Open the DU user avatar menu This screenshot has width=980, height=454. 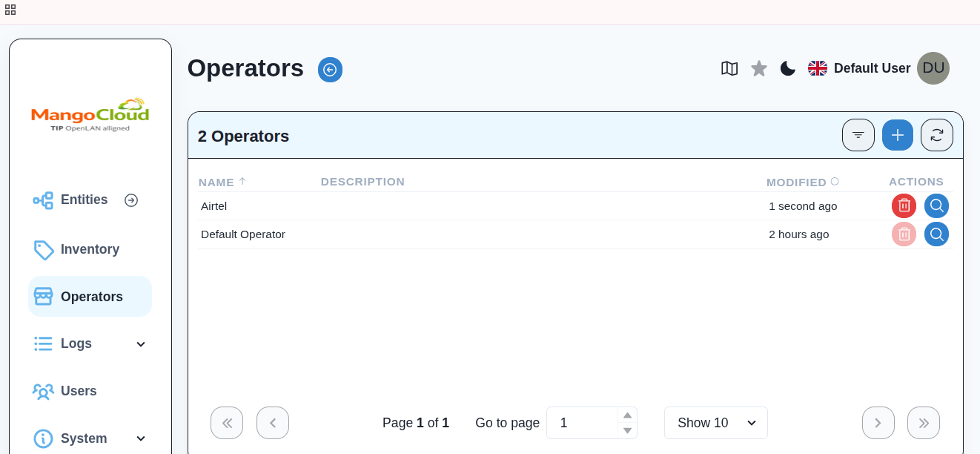click(933, 68)
